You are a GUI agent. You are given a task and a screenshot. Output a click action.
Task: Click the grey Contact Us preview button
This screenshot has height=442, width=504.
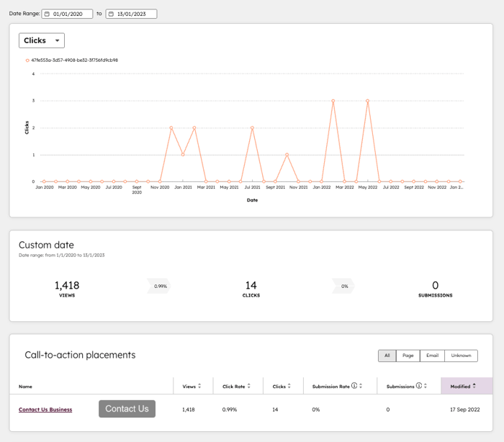[x=127, y=409]
